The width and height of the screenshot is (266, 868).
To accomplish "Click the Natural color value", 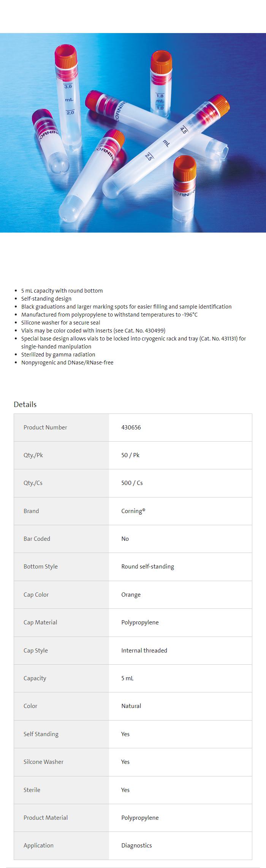I will (x=131, y=706).
